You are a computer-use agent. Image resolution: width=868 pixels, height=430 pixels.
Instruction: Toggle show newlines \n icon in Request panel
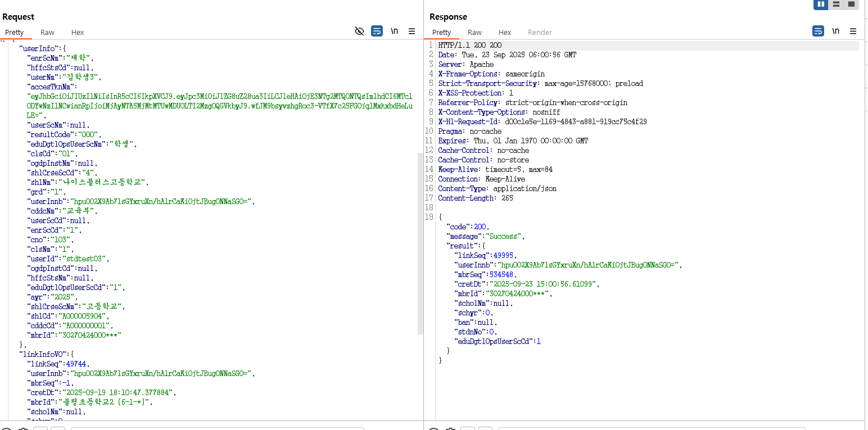(395, 31)
